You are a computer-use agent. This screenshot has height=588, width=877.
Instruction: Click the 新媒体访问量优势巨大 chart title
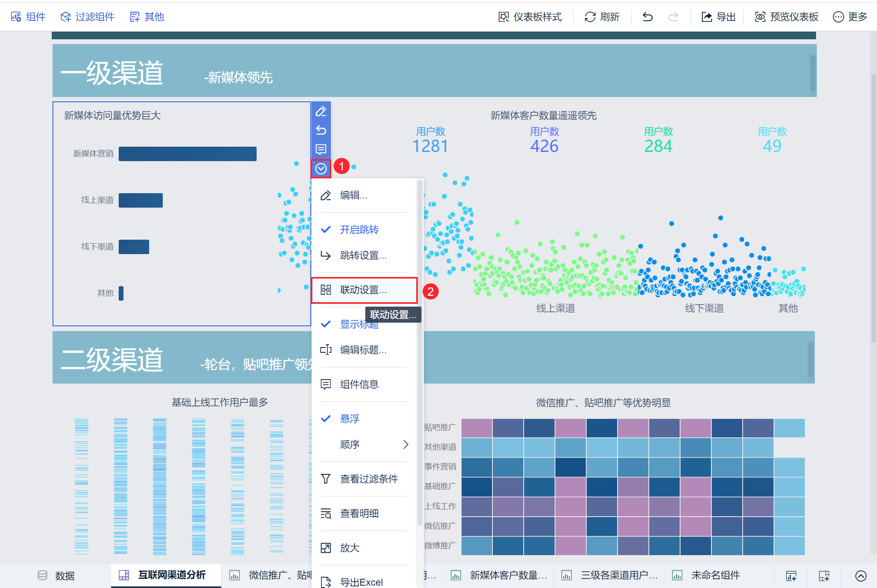tap(112, 116)
